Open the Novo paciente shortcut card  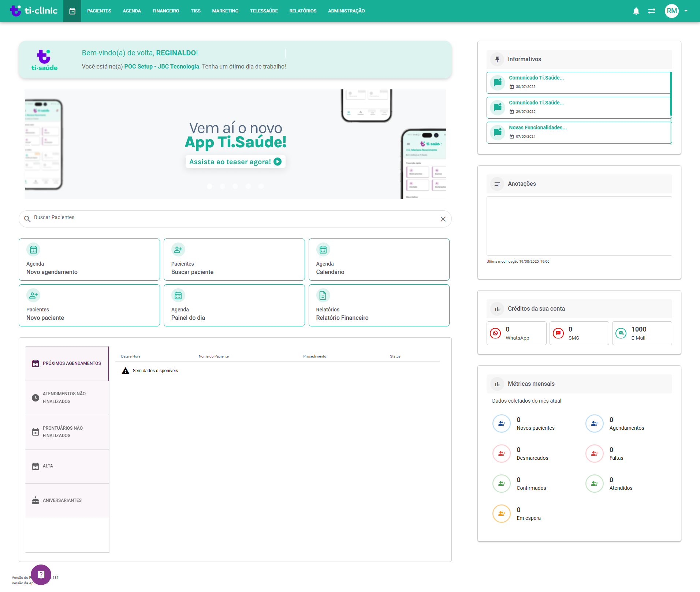coord(89,306)
